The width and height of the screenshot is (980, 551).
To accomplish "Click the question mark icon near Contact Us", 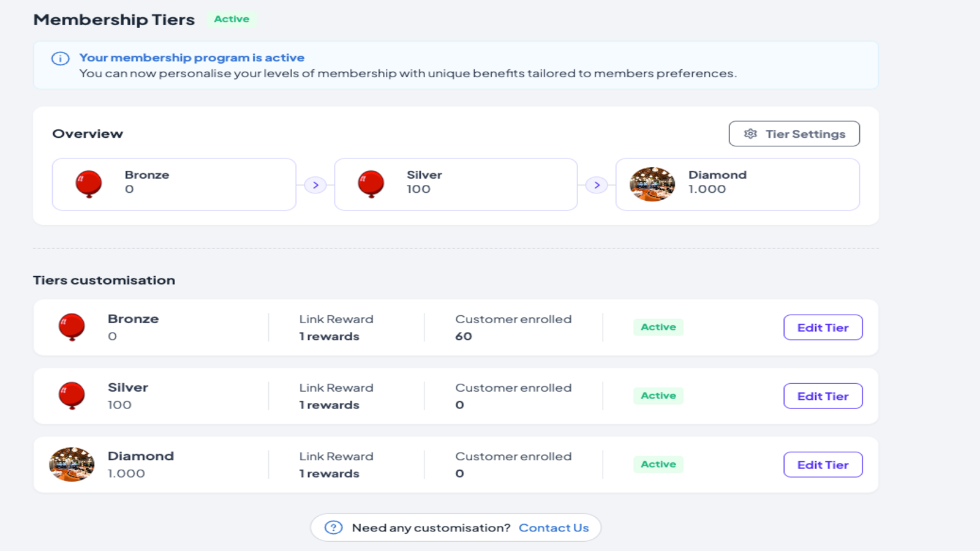I will (332, 527).
